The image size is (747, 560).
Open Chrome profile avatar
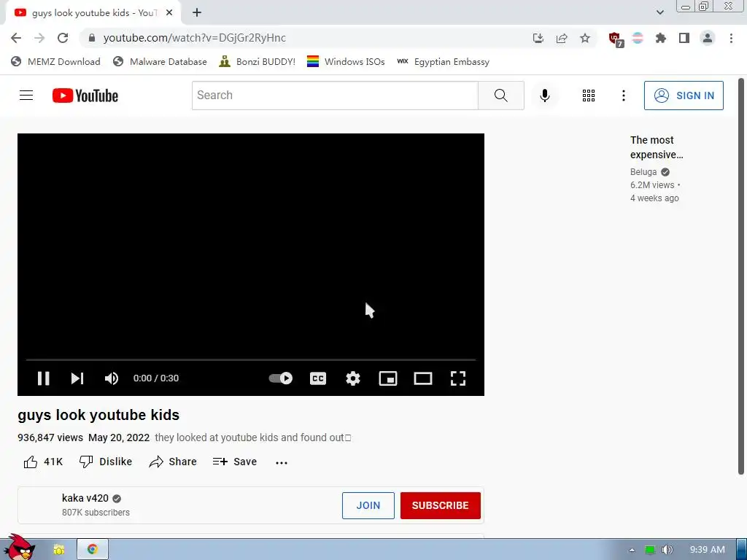(x=708, y=38)
